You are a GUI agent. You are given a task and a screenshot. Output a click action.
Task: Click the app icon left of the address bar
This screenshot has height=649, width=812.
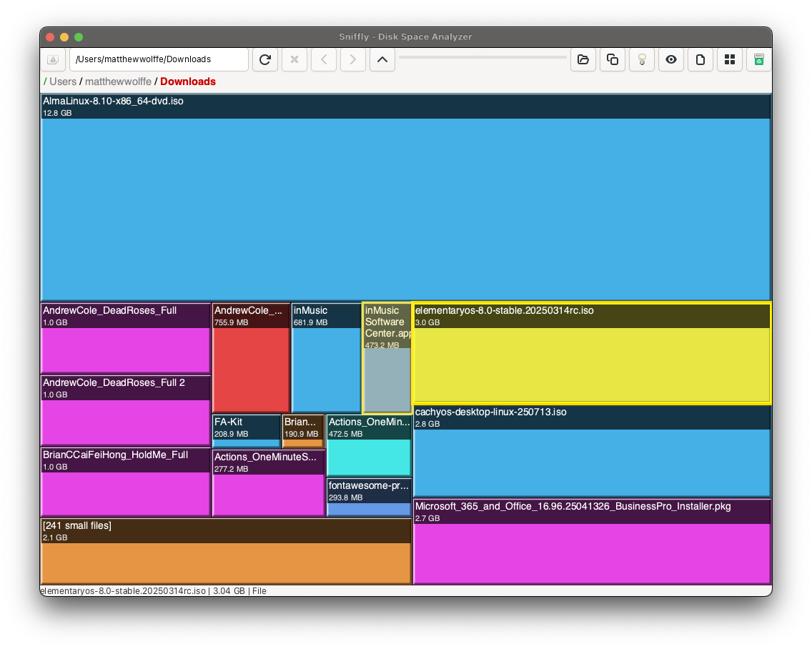click(53, 59)
